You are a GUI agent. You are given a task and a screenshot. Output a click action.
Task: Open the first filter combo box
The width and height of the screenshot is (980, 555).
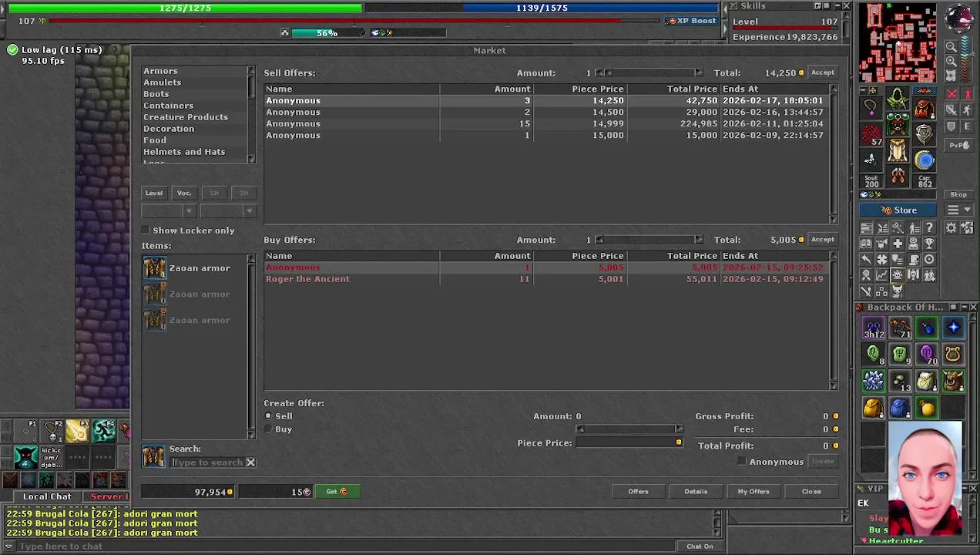click(x=167, y=210)
